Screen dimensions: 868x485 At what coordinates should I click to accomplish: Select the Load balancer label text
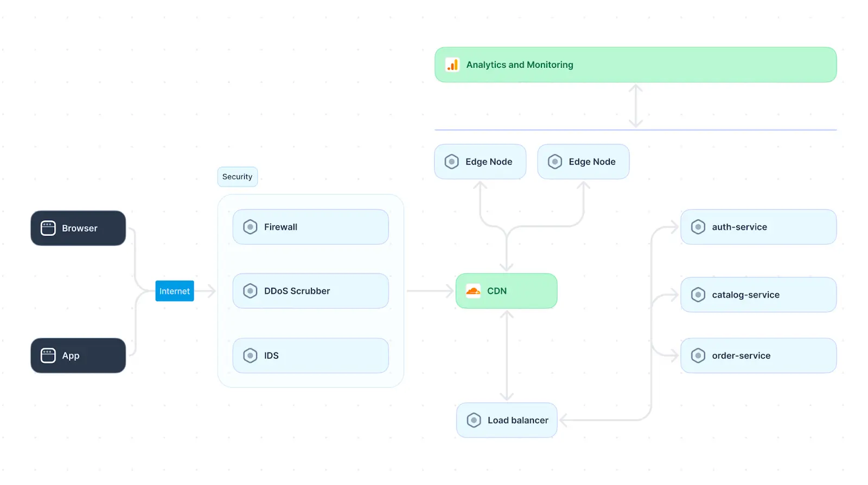(518, 420)
